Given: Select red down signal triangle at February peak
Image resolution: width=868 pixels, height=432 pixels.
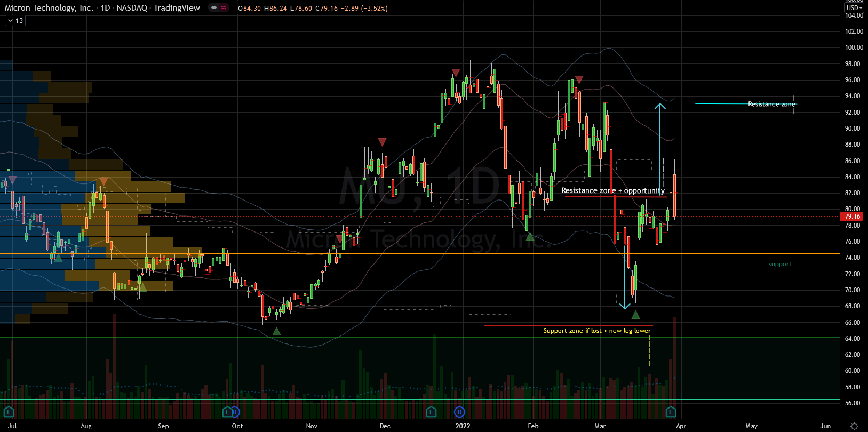Looking at the screenshot, I should [x=579, y=79].
